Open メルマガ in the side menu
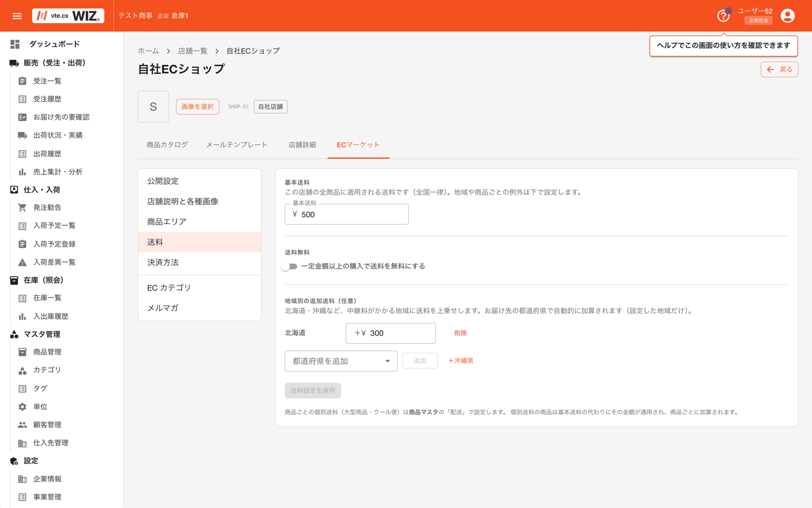Viewport: 812px width, 508px height. (200, 308)
